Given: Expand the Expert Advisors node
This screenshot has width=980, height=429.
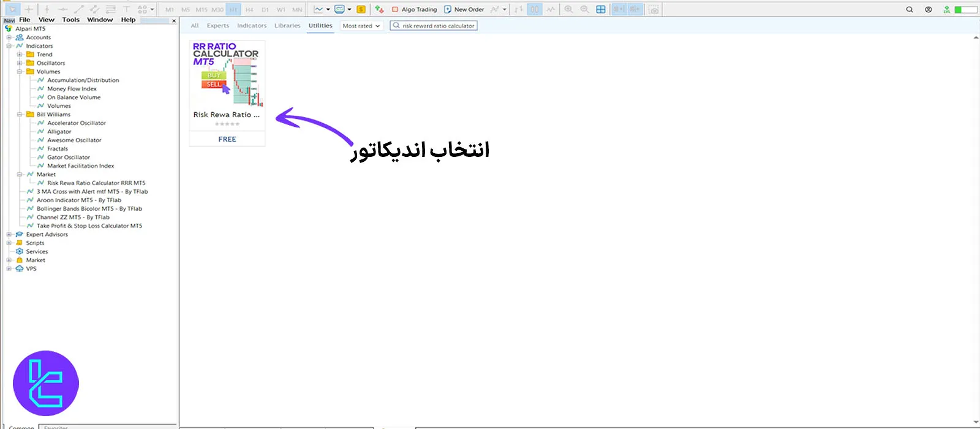Looking at the screenshot, I should coord(9,235).
